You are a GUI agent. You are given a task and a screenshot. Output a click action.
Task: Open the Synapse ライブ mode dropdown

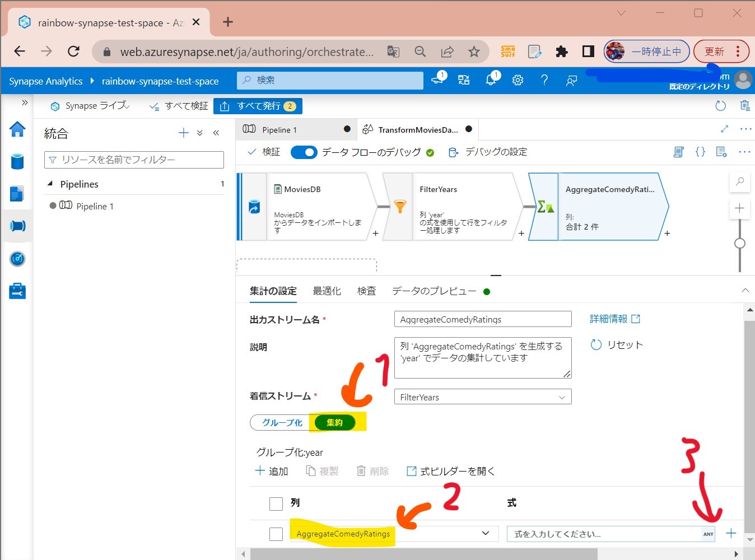91,106
